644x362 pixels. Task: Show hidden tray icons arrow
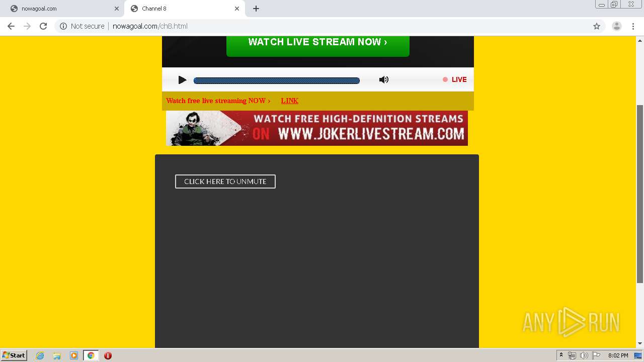pyautogui.click(x=561, y=355)
